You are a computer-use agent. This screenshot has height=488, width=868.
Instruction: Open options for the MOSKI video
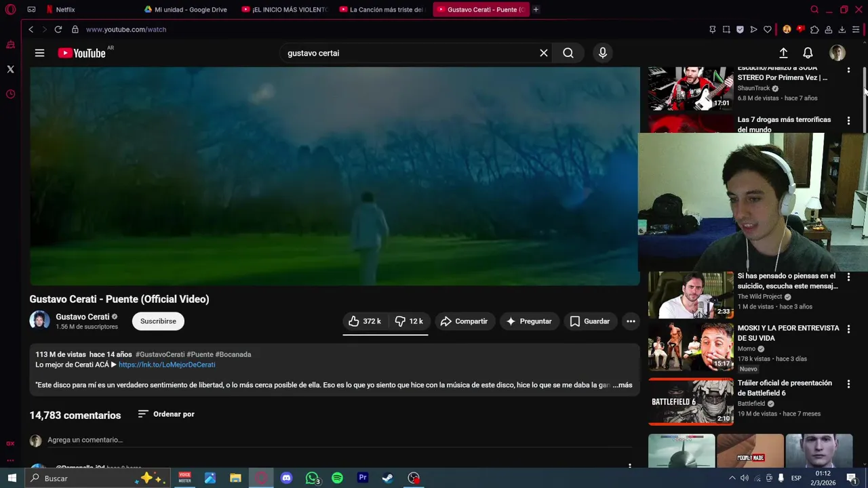tap(848, 329)
